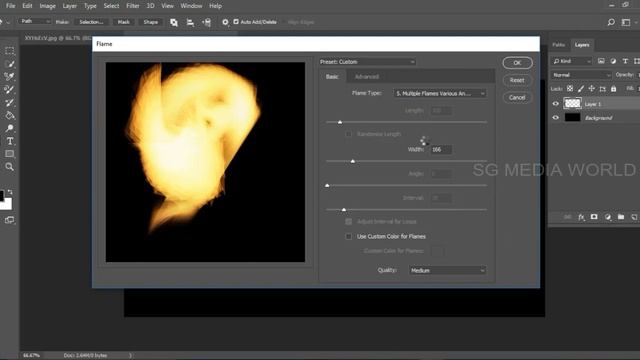Switch to the Advanced tab

pyautogui.click(x=367, y=77)
